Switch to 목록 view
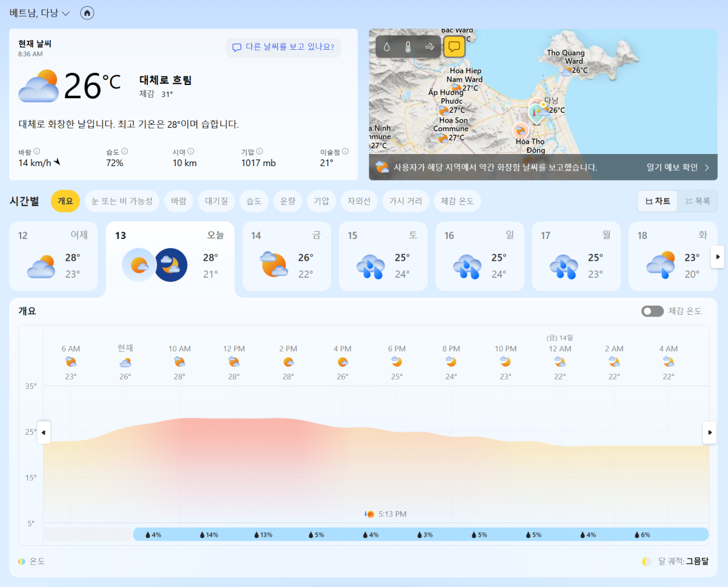This screenshot has height=587, width=728. tap(697, 201)
